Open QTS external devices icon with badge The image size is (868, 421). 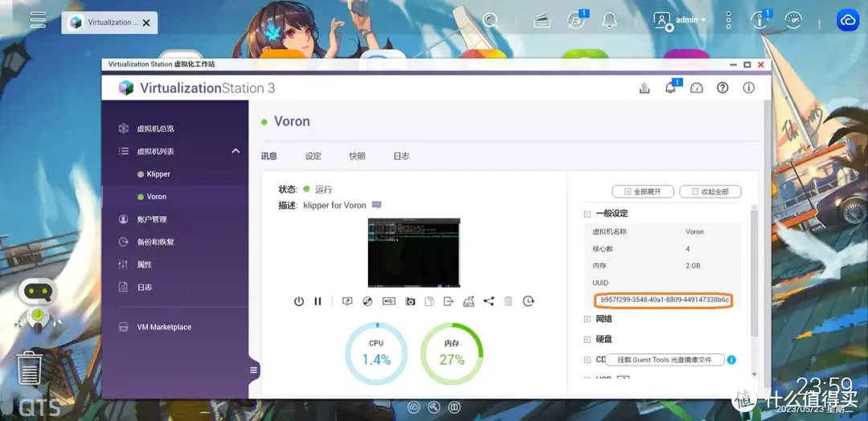tap(576, 21)
